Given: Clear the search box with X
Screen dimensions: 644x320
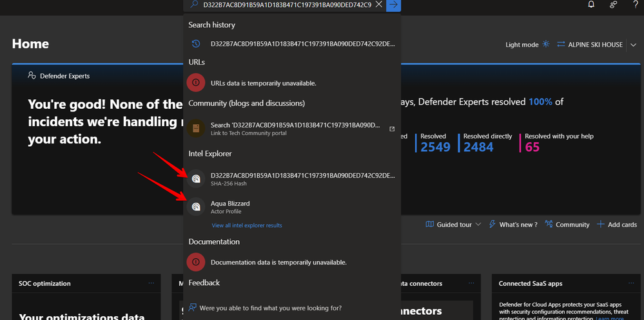Looking at the screenshot, I should coord(378,5).
